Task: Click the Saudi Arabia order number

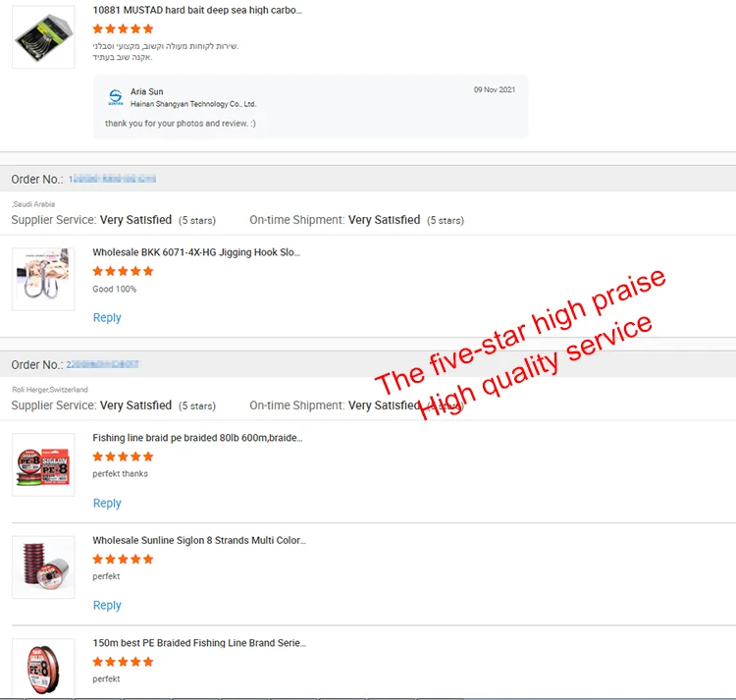Action: (112, 179)
